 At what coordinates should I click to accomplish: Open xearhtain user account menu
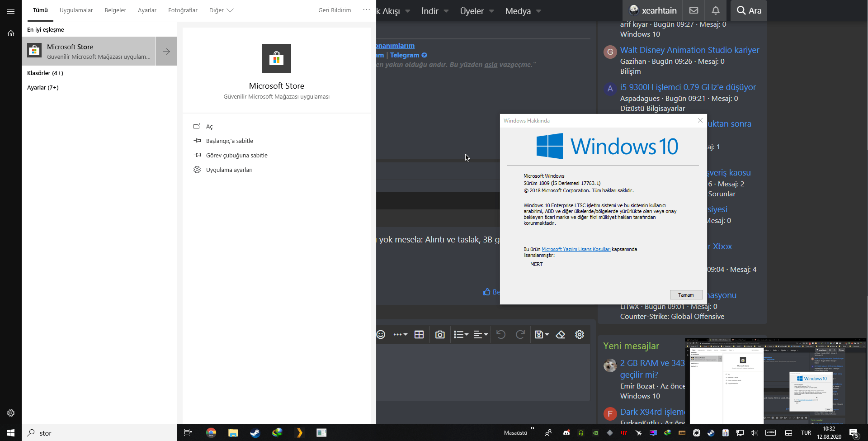click(653, 10)
